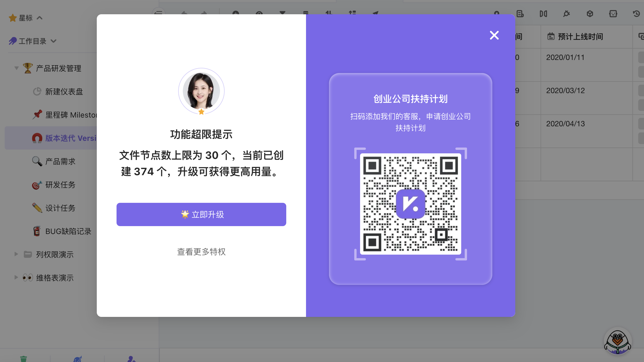
Task: Click the customer service QR code
Action: click(x=410, y=204)
